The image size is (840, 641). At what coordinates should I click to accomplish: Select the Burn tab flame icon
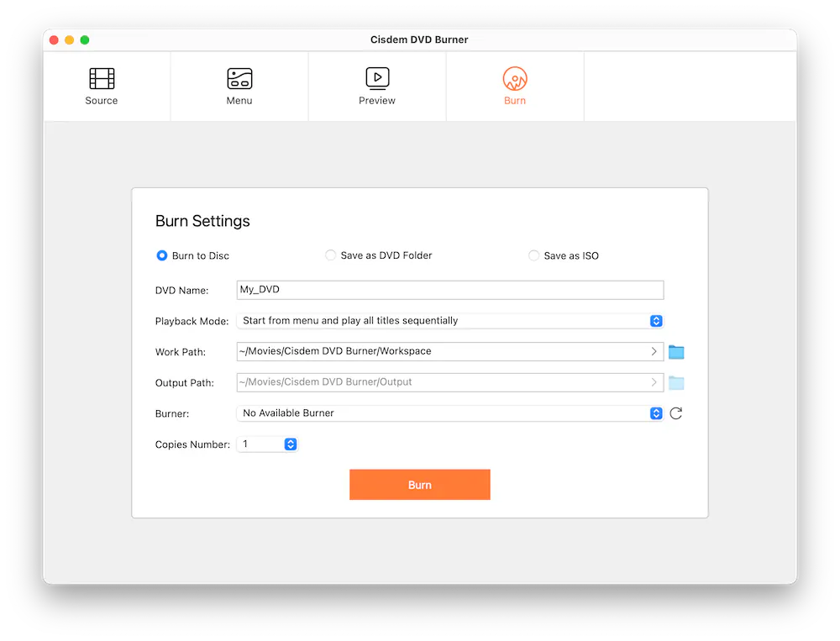[x=515, y=79]
